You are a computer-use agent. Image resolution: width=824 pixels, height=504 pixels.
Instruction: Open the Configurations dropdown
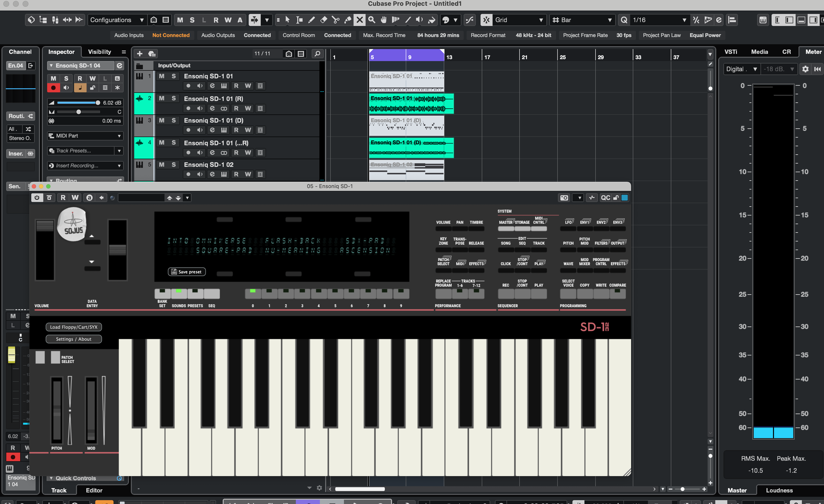coord(117,20)
